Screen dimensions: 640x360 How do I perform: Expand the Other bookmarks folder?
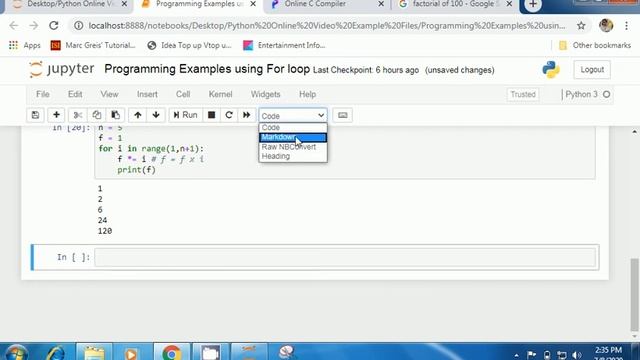point(595,45)
